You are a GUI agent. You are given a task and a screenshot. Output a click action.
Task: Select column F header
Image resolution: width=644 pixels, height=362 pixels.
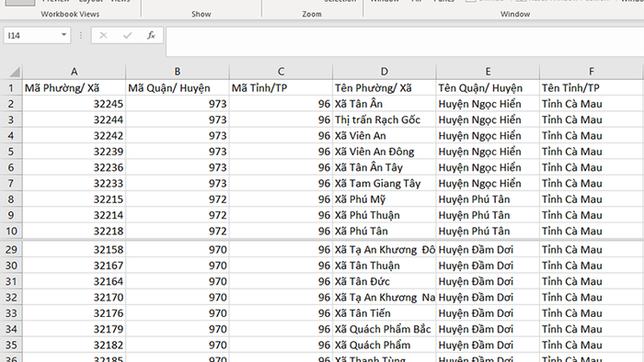pos(592,72)
